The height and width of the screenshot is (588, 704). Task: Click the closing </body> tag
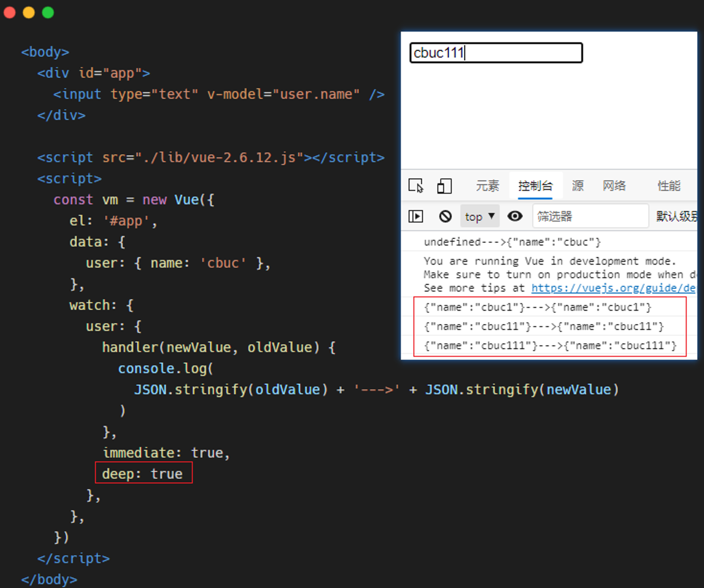49,580
